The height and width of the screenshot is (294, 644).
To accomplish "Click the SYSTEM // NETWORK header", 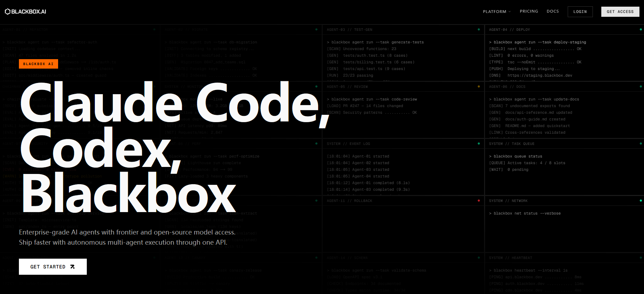I will tap(508, 201).
